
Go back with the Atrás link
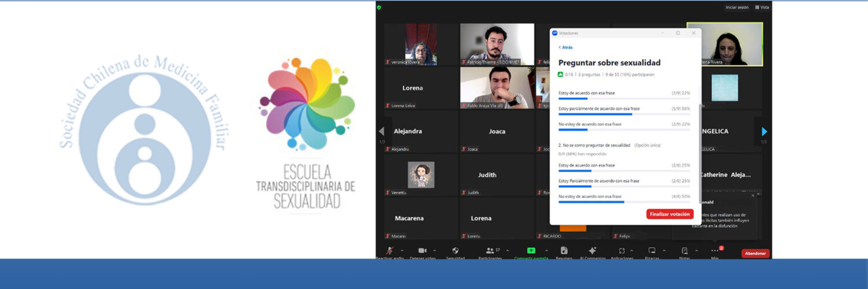tap(565, 47)
